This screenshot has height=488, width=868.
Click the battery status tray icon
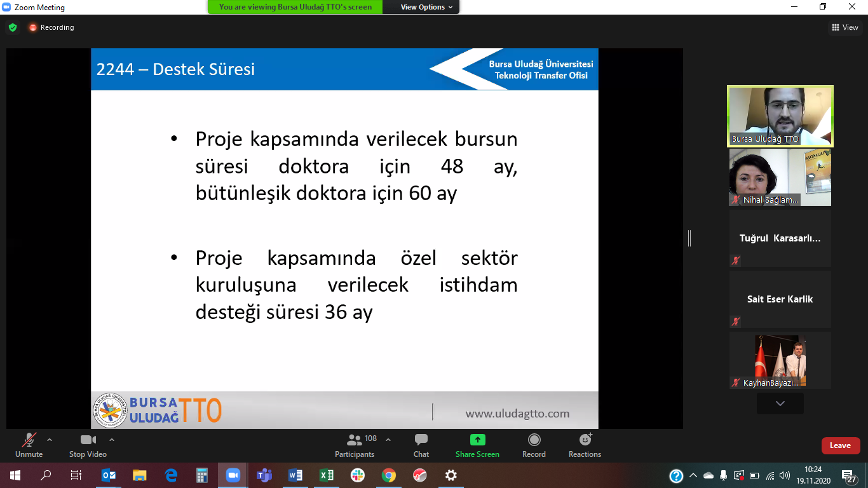point(755,475)
